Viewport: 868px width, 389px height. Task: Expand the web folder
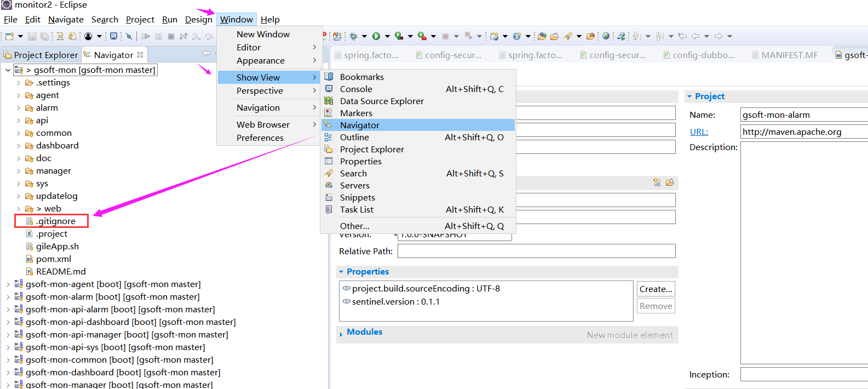pos(19,209)
